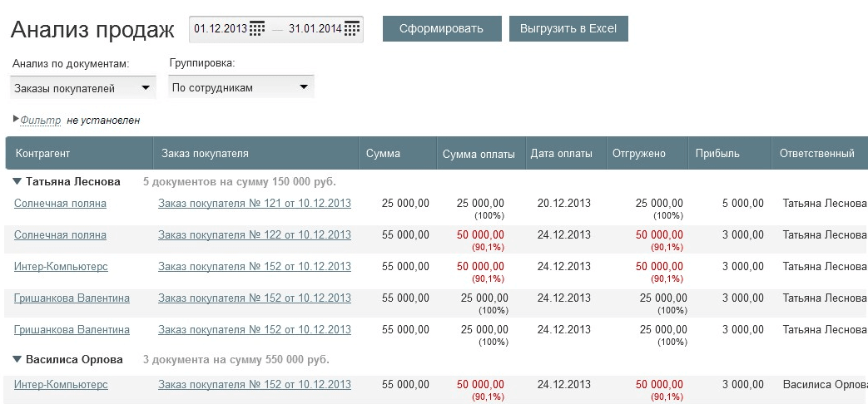Collapse the Татьяна Леснова group
The height and width of the screenshot is (404, 868).
click(17, 181)
